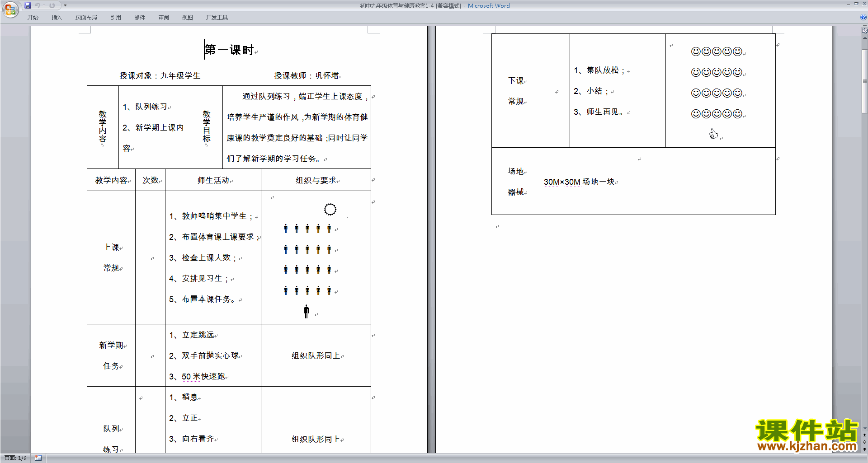Click the Redo/Repeat icon
The height and width of the screenshot is (463, 868).
tap(52, 5)
